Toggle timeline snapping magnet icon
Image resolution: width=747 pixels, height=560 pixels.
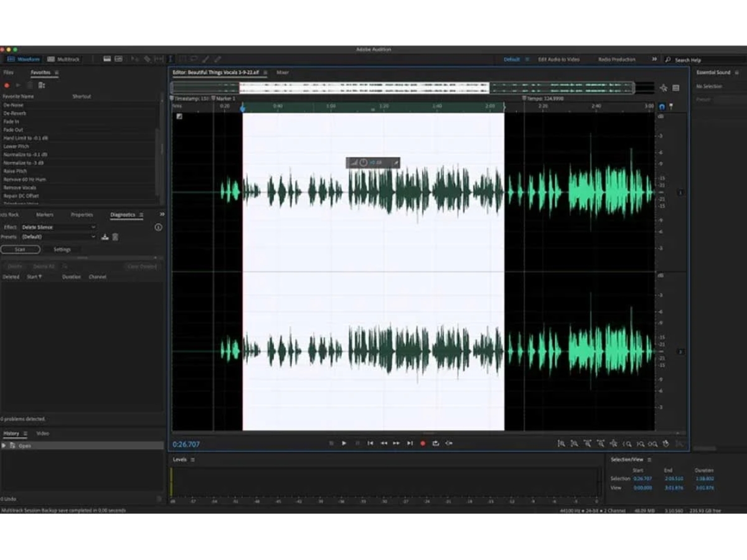click(x=662, y=106)
